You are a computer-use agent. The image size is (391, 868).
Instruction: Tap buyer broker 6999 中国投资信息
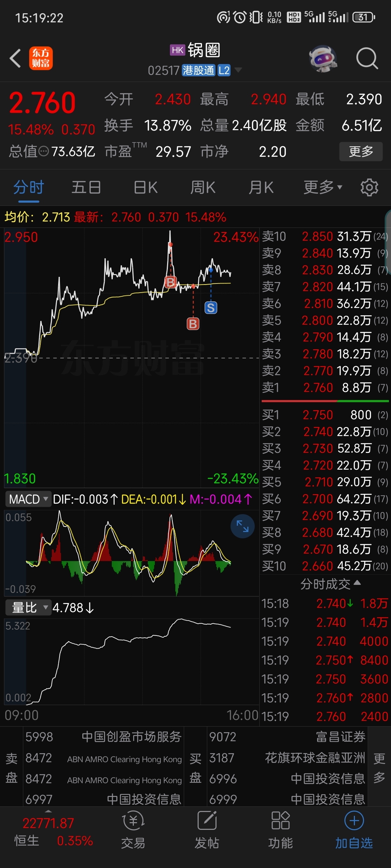click(x=287, y=799)
